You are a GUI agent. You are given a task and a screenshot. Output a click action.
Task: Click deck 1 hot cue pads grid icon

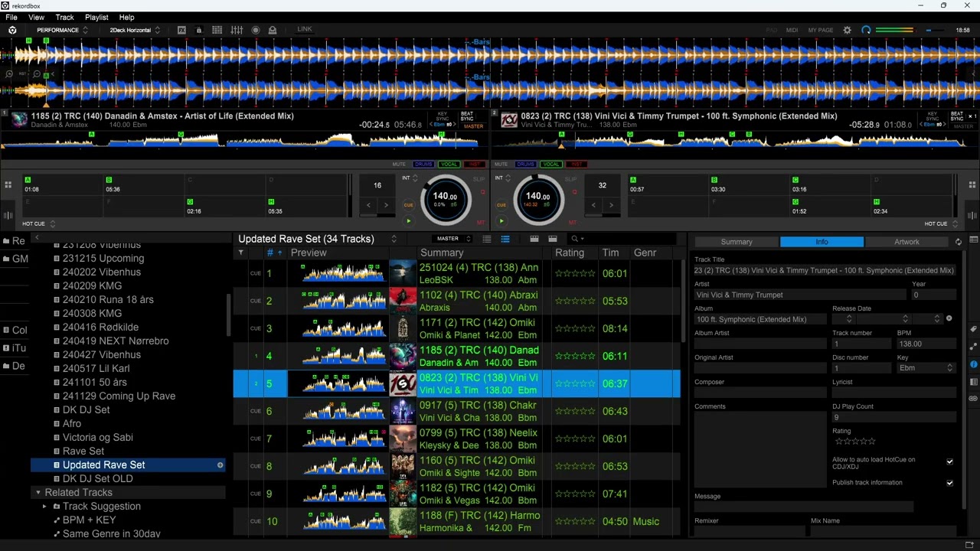click(x=8, y=184)
